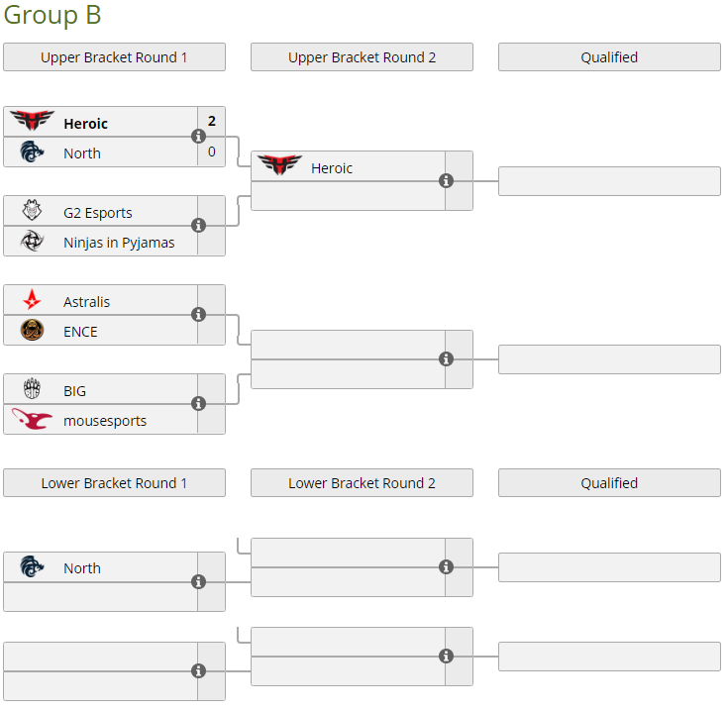This screenshot has width=728, height=710.
Task: Click the Heroic logo in Round 1
Action: tap(32, 123)
